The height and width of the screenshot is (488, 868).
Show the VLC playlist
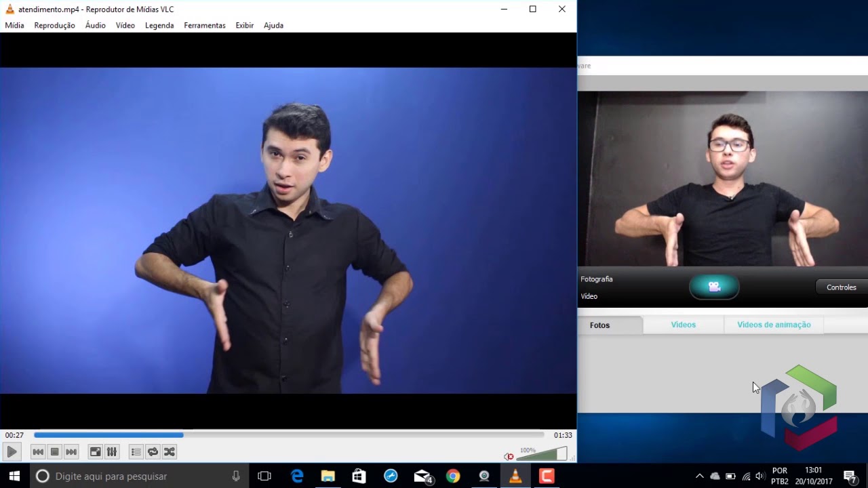[136, 451]
